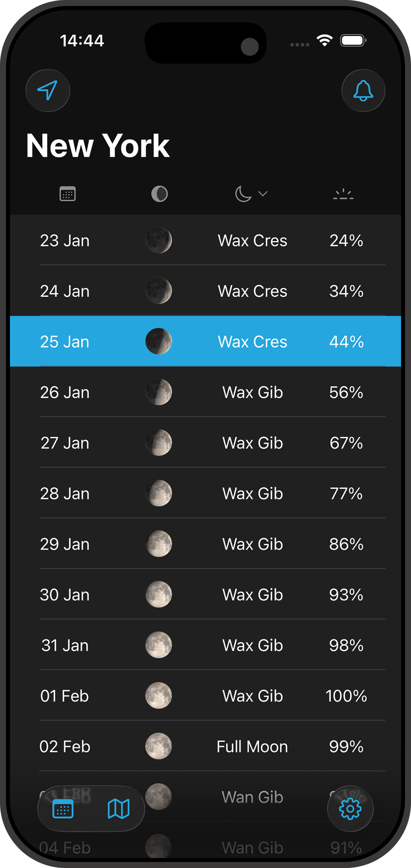Click the crescent moon phase column icon
The image size is (411, 868).
pyautogui.click(x=243, y=193)
